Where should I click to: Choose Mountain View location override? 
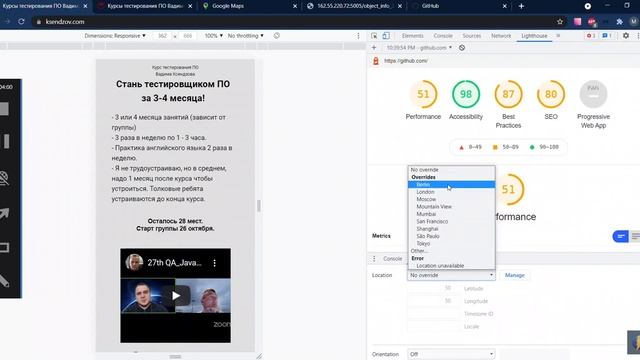pyautogui.click(x=451, y=207)
